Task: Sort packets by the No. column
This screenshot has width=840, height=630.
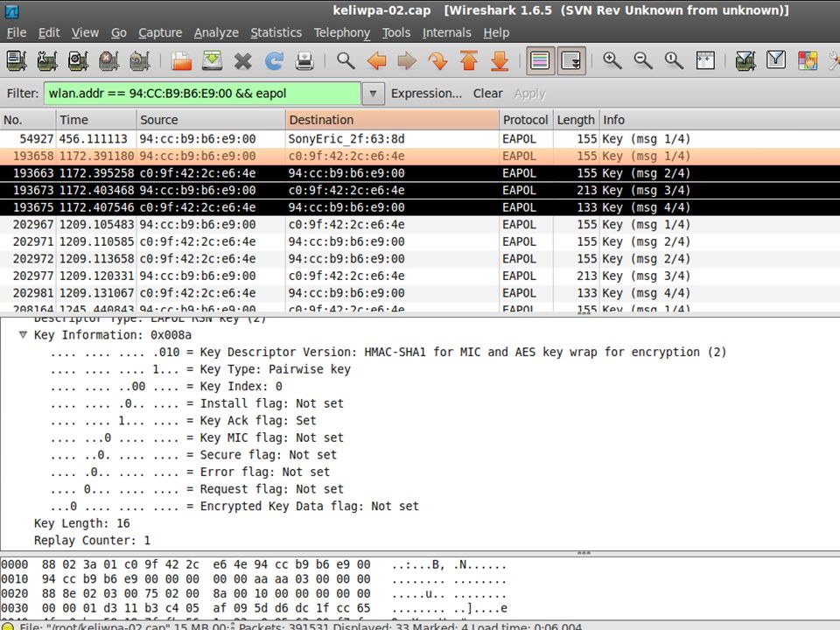Action: coord(28,120)
